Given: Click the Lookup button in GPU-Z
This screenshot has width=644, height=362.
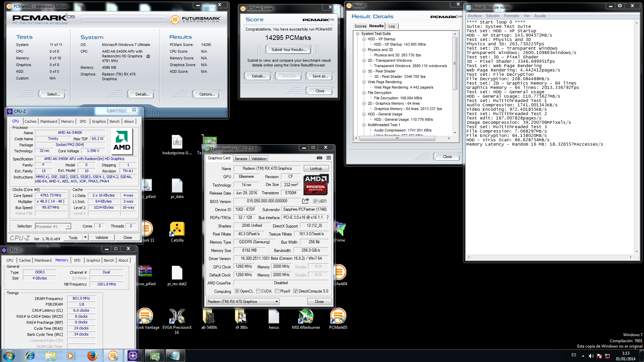Looking at the screenshot, I should tap(316, 168).
